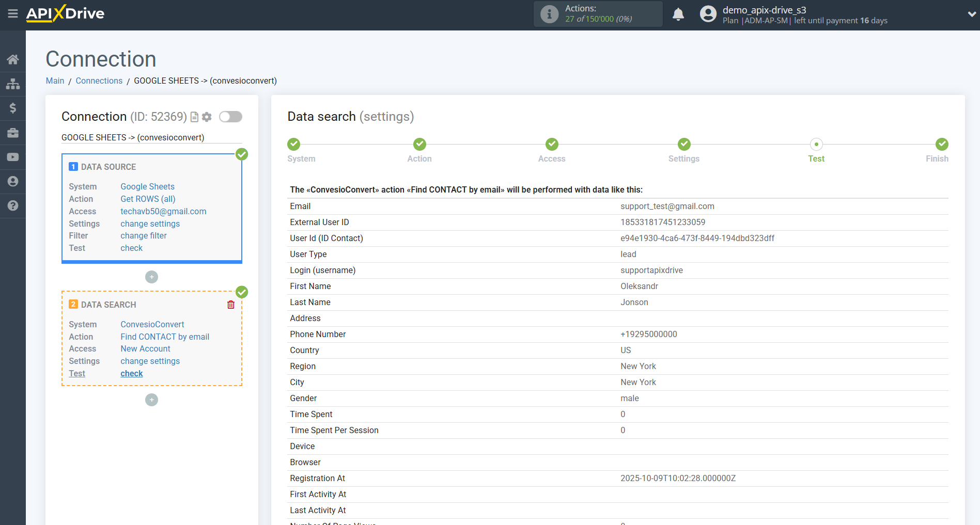Open the video tutorials sidebar icon
The image size is (980, 525).
point(13,157)
